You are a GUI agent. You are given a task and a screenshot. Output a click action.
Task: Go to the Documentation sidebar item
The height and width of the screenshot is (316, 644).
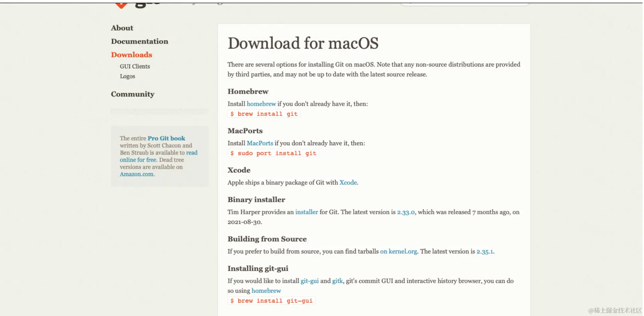click(139, 41)
